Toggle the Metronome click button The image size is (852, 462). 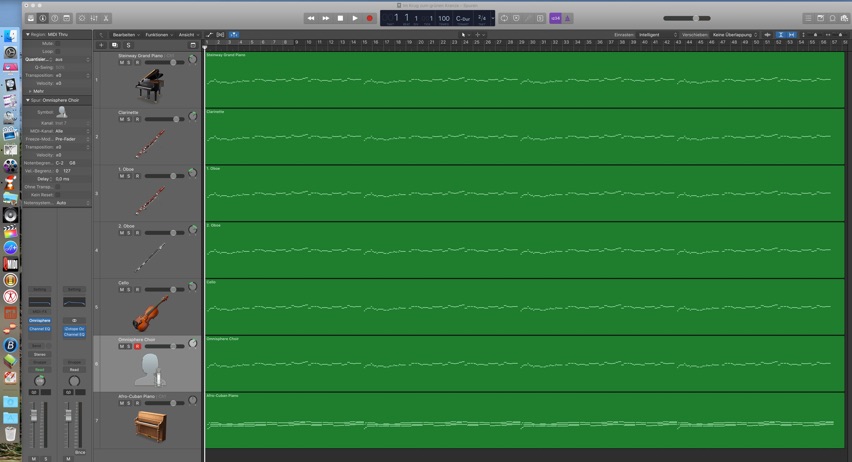coord(567,18)
